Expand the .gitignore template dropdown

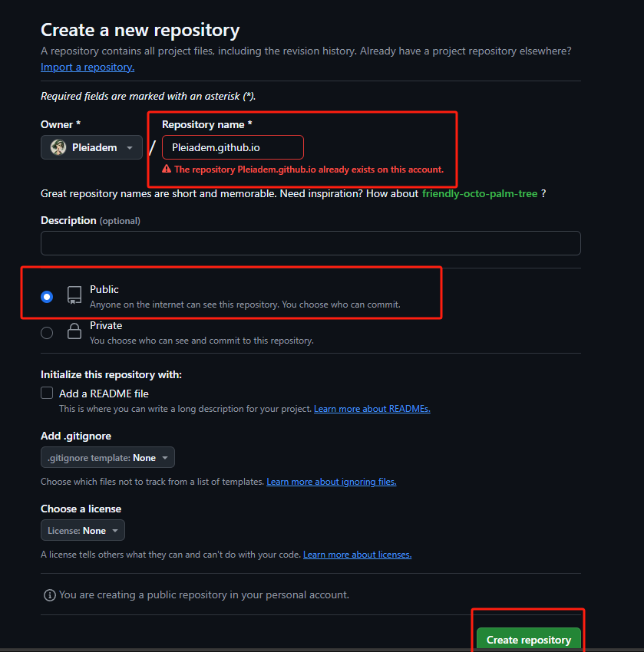(107, 458)
